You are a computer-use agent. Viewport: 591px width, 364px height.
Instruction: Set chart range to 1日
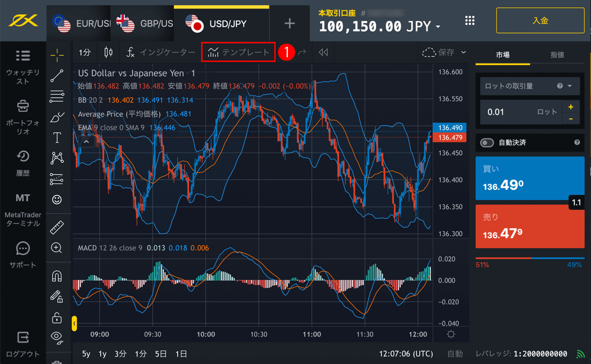[181, 354]
